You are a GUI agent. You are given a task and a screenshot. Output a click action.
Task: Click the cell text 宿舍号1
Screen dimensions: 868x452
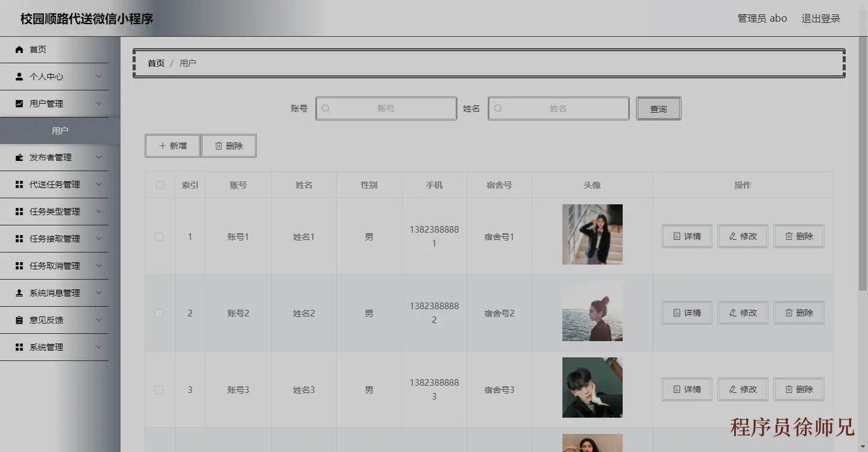[x=499, y=237]
